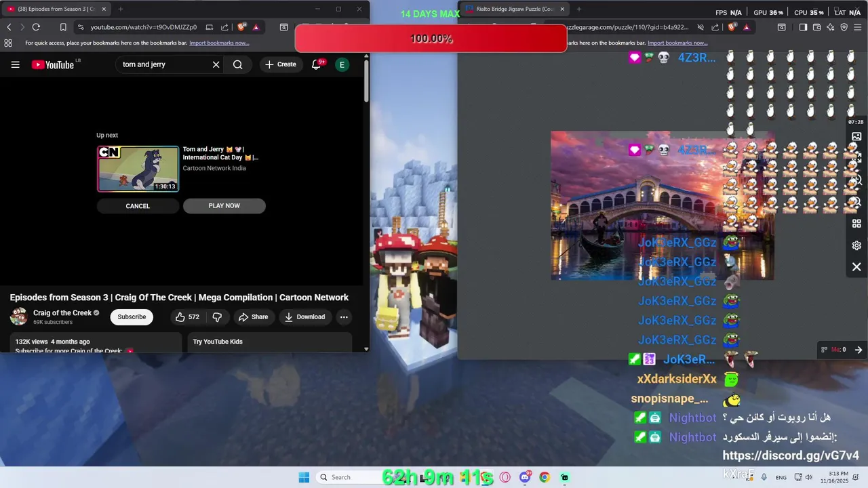
Task: Open Brave Rewards triangle in puzzle window
Action: 747,27
